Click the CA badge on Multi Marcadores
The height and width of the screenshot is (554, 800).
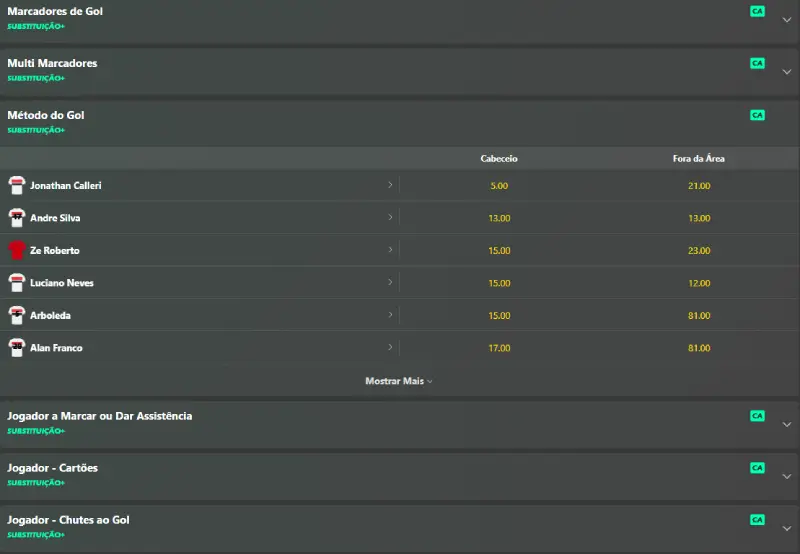757,63
